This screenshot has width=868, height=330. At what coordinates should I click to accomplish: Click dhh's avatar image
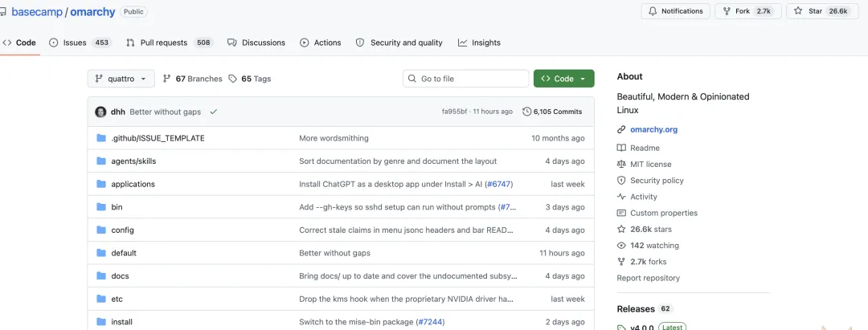(x=100, y=112)
